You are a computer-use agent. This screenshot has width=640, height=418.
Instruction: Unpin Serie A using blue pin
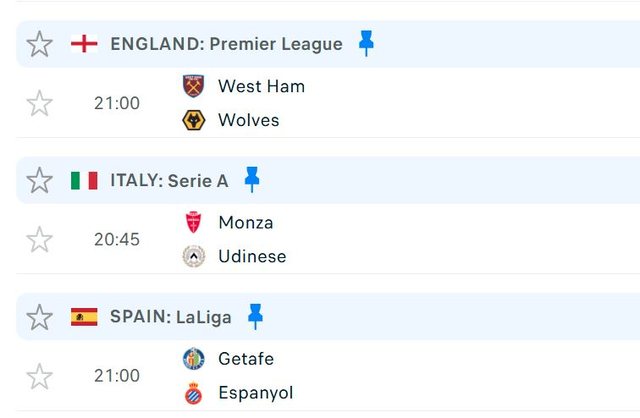[x=252, y=179]
